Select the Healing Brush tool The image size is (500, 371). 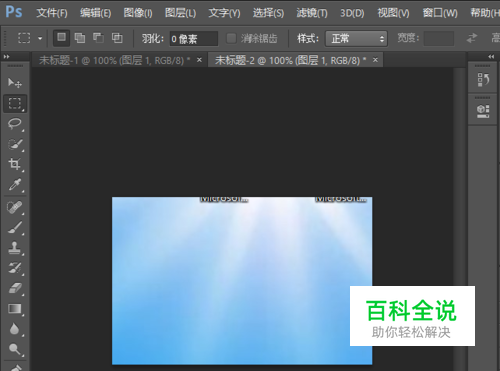click(15, 207)
